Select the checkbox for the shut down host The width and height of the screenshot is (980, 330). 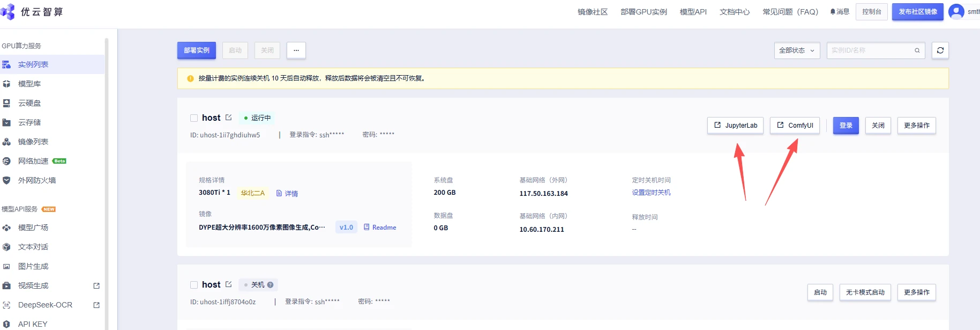[x=194, y=285]
